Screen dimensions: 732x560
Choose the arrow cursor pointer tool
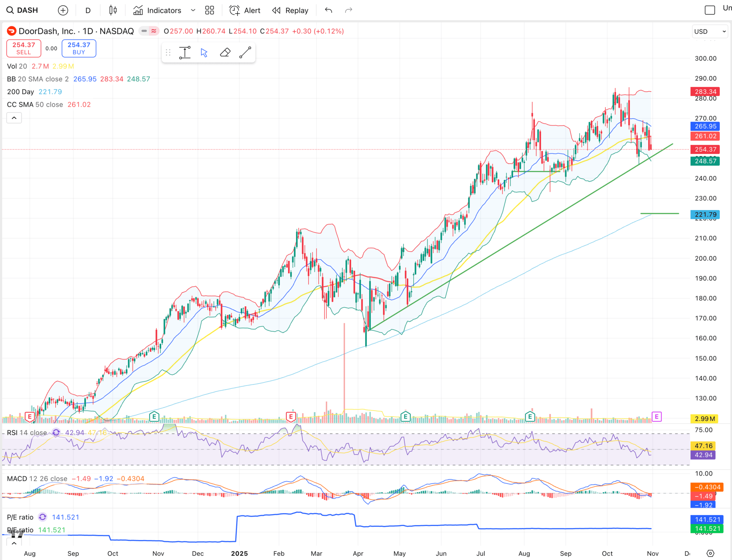(204, 53)
